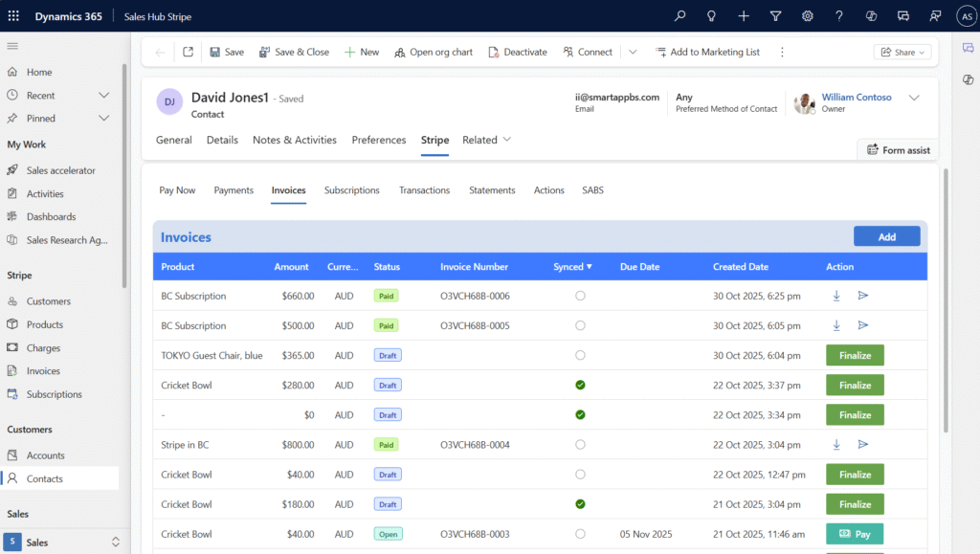The height and width of the screenshot is (554, 980).
Task: Click the feedback person icon in header
Action: pos(935,16)
